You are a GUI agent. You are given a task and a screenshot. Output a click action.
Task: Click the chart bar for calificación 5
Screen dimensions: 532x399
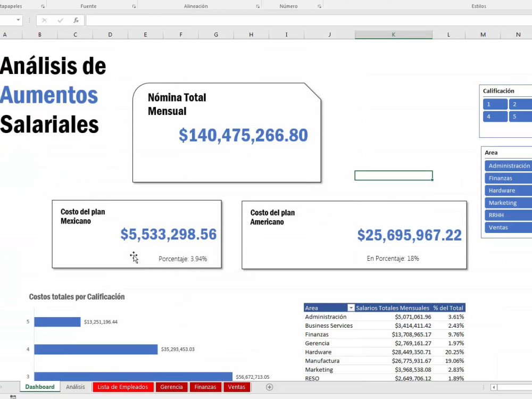57,322
